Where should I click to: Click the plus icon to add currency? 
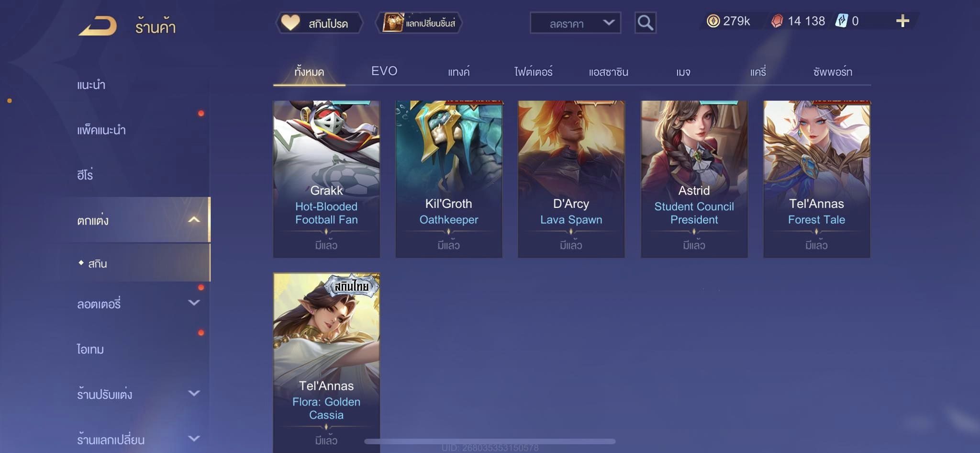pos(902,21)
